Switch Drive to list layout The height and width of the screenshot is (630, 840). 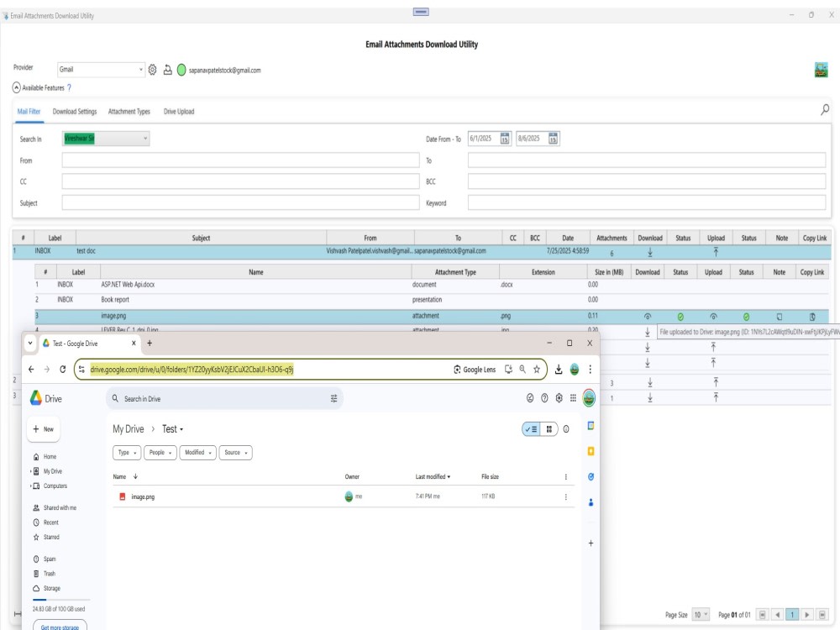[532, 429]
